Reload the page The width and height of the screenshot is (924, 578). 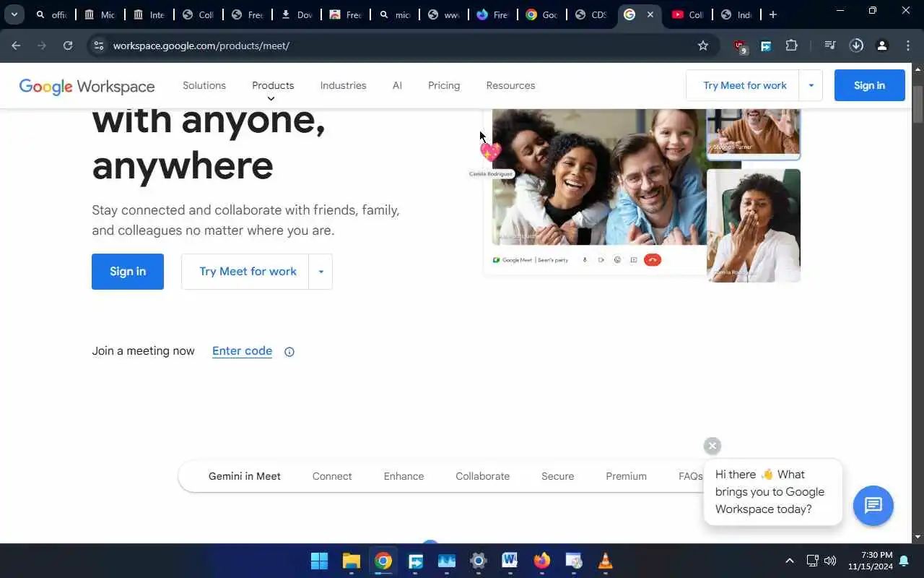point(68,46)
